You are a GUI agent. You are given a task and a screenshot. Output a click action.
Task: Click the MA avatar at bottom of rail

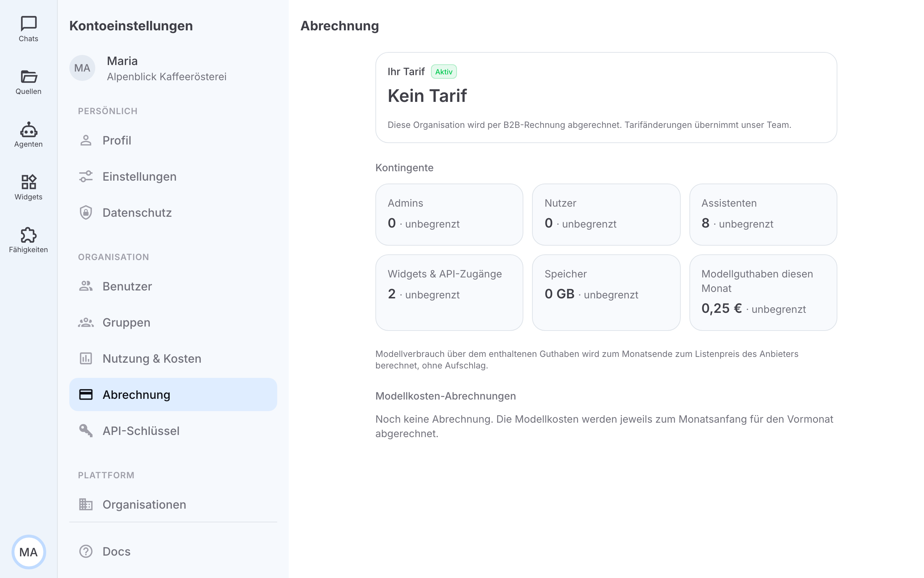point(29,552)
